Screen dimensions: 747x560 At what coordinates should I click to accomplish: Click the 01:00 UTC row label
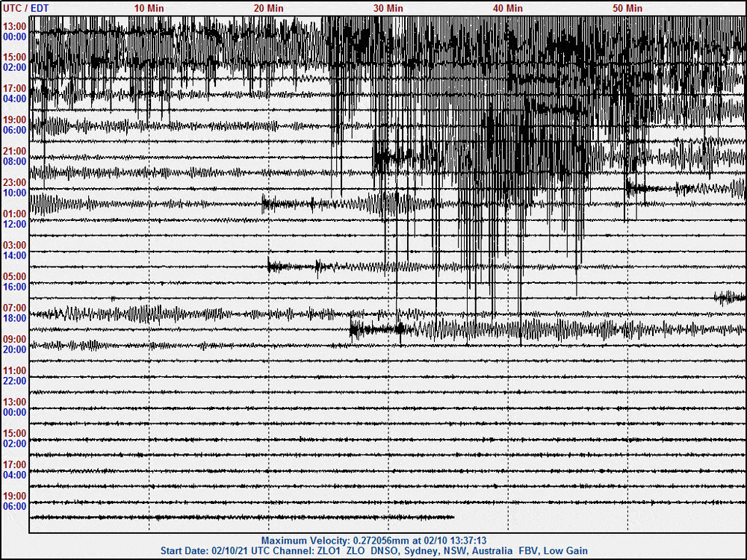[x=13, y=213]
